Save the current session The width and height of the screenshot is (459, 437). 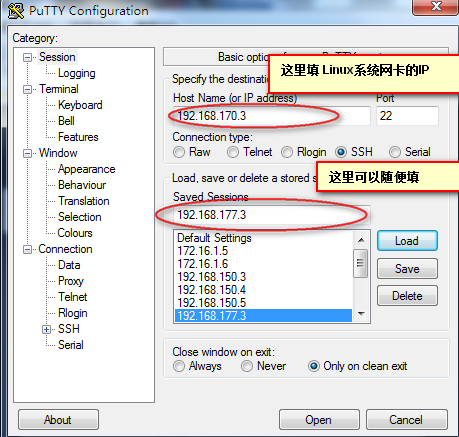tap(407, 269)
